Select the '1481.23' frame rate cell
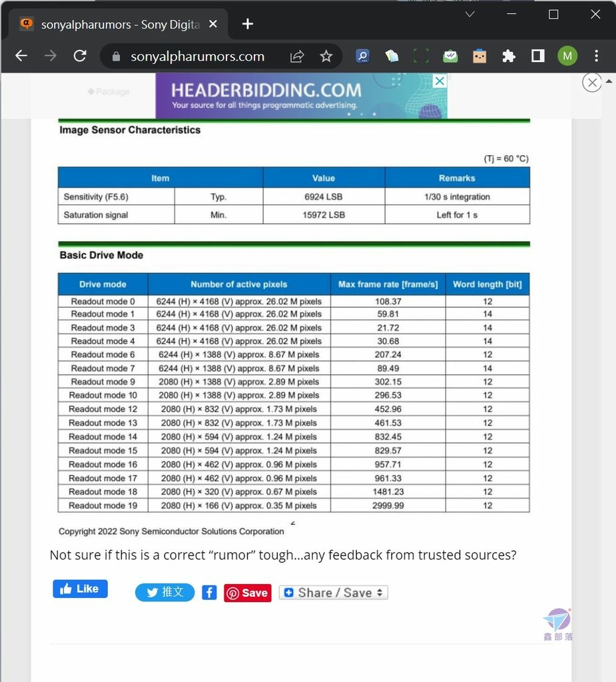Viewport: 616px width, 682px height. [388, 492]
